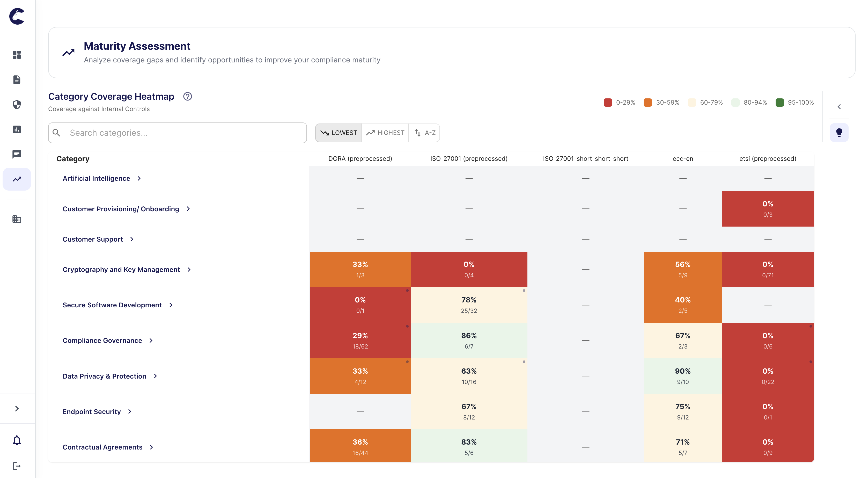Open the chat messages icon in sidebar
Viewport: 868px width, 478px height.
17,154
